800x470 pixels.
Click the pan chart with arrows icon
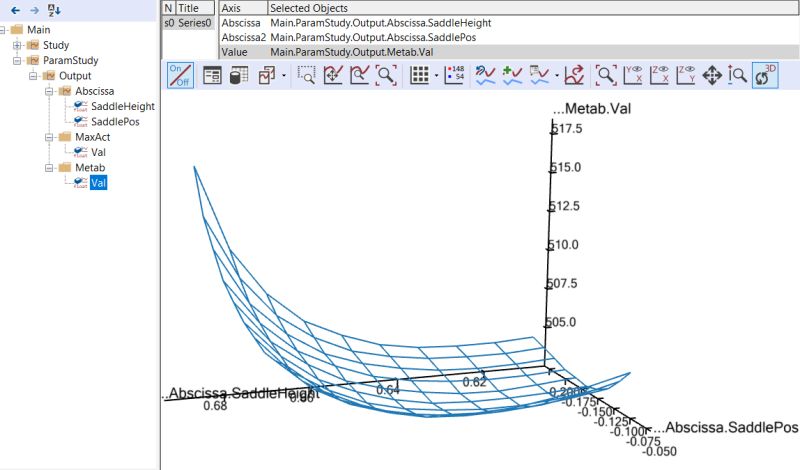click(333, 76)
